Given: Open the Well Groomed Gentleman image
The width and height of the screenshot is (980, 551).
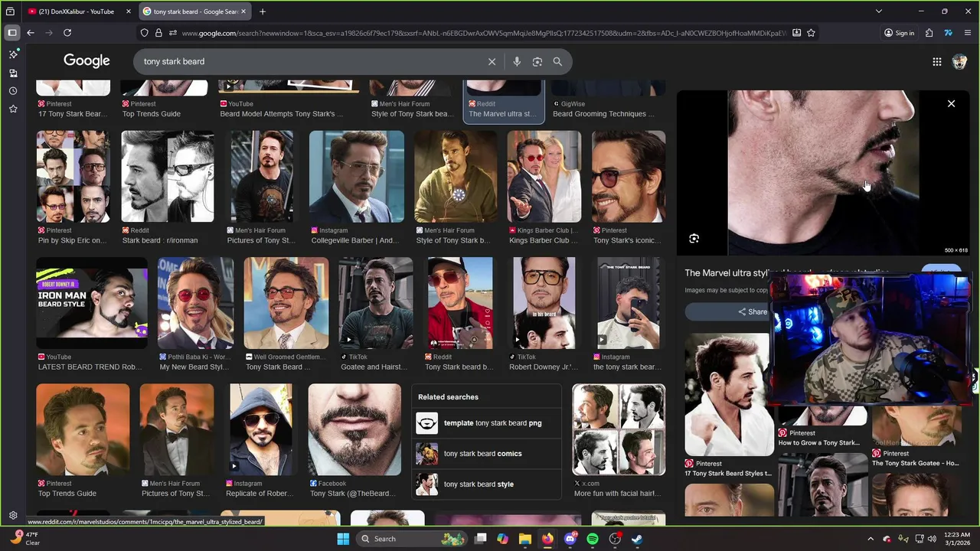Looking at the screenshot, I should (x=286, y=303).
